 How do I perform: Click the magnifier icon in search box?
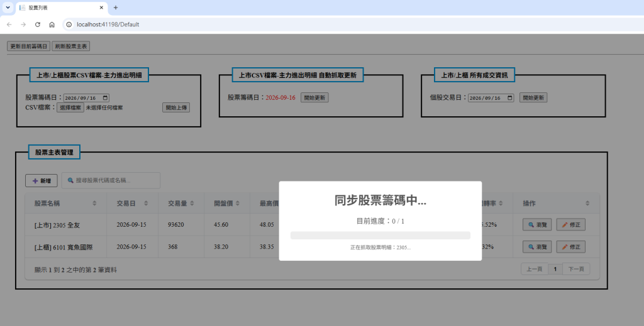click(70, 180)
